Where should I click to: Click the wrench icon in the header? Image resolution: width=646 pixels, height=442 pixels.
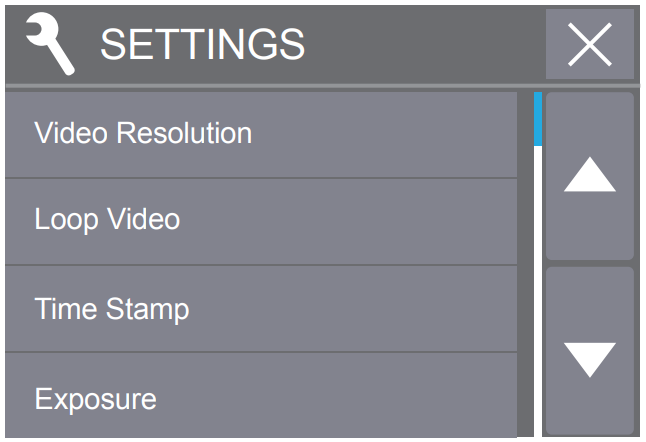tap(50, 44)
